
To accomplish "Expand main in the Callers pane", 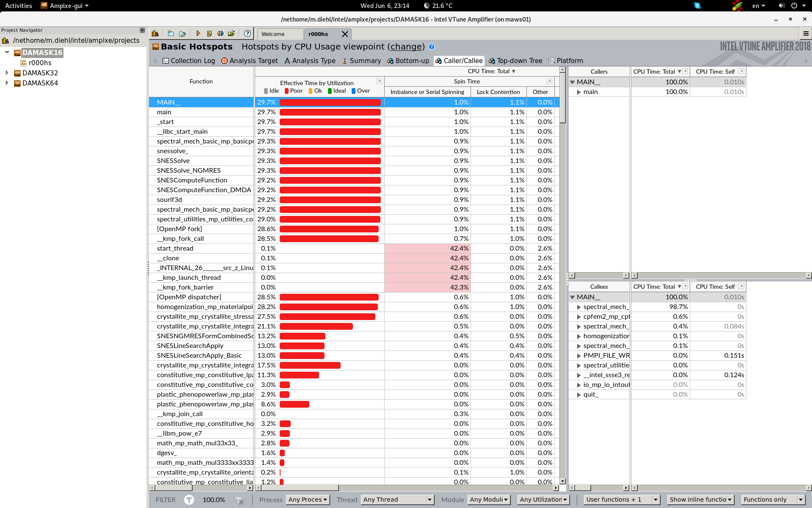I will (579, 92).
